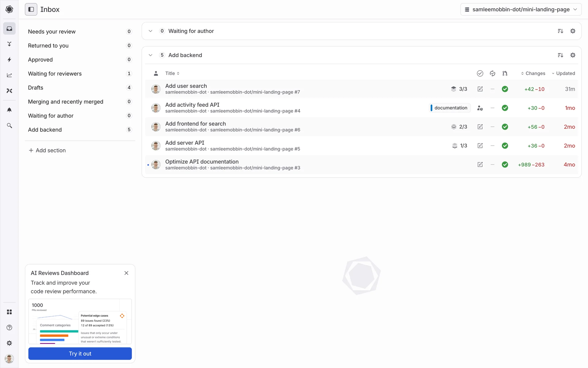Screen dimensions: 588x368
Task: Click the search magnifier in left rail
Action: pos(9,125)
